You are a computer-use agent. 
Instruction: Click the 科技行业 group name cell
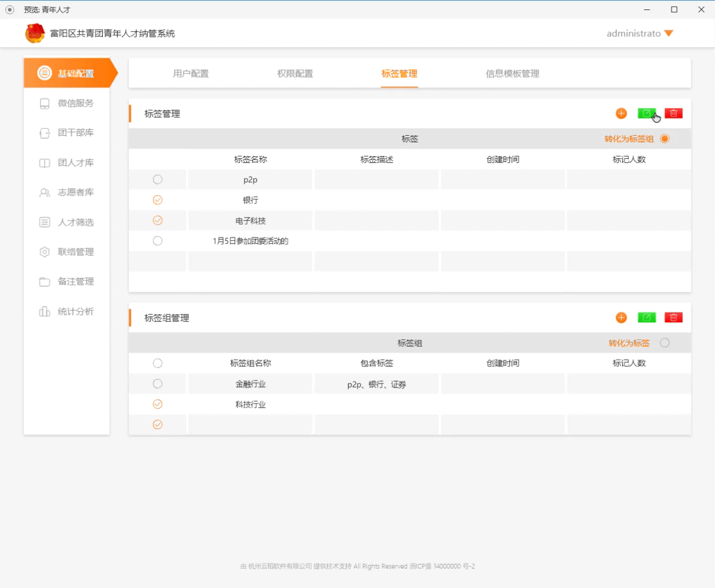pyautogui.click(x=250, y=405)
